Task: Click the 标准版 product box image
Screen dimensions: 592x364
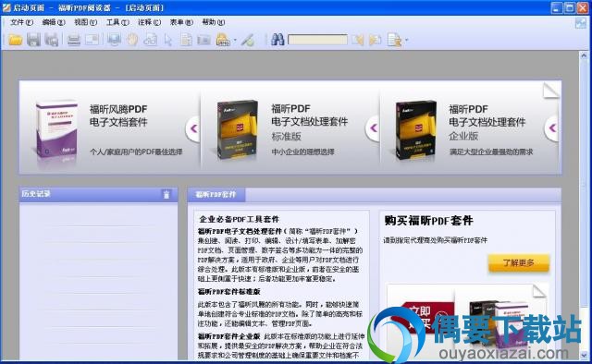Action: coord(237,130)
